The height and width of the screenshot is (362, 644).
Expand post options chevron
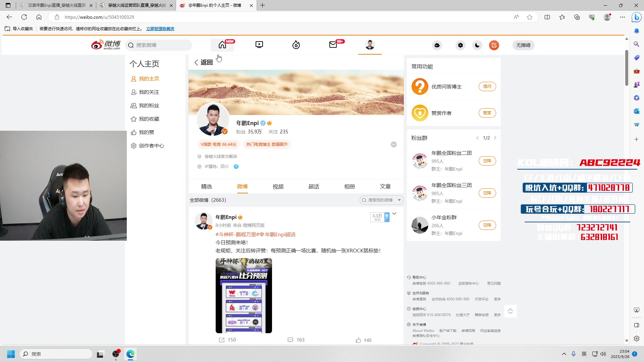click(x=394, y=214)
